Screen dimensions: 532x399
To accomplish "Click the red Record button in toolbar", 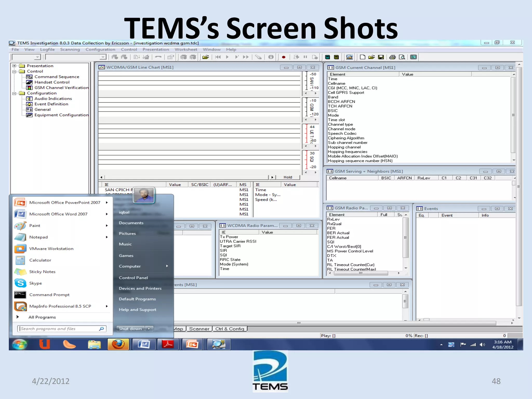I will [284, 57].
